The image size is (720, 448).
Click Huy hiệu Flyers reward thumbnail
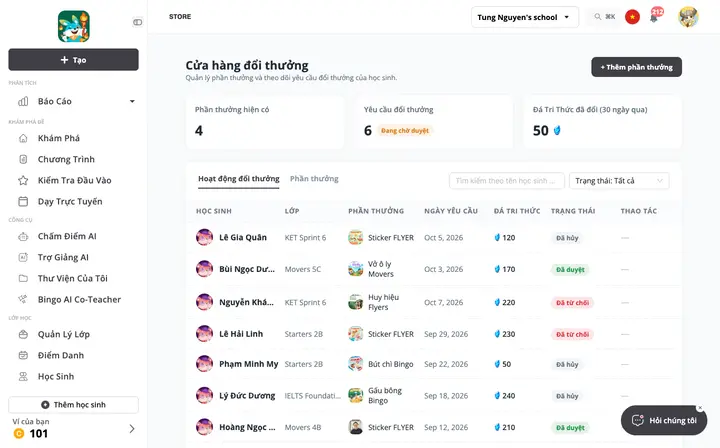(x=355, y=302)
